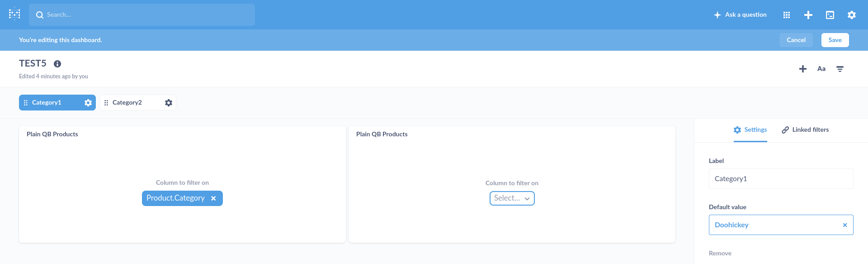This screenshot has height=264, width=868.
Task: Open browse data grid icon
Action: [x=787, y=15]
